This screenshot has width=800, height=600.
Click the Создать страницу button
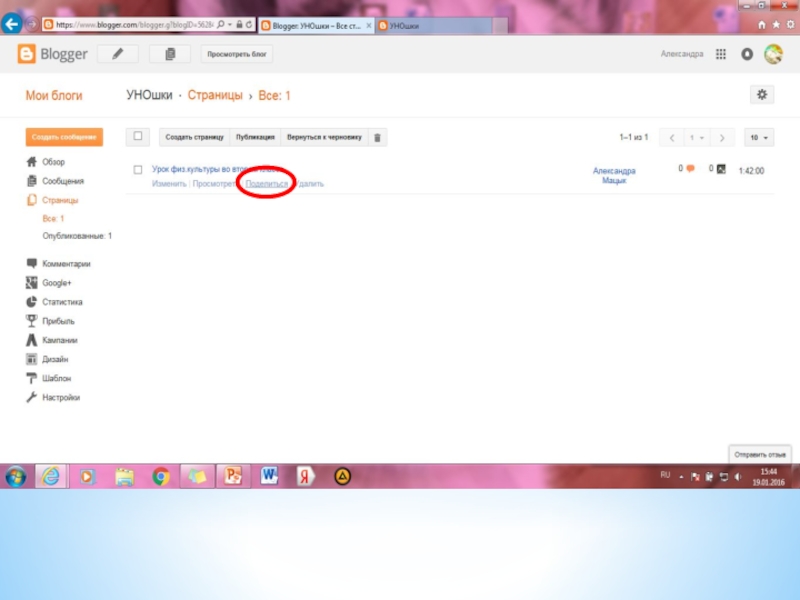click(194, 137)
